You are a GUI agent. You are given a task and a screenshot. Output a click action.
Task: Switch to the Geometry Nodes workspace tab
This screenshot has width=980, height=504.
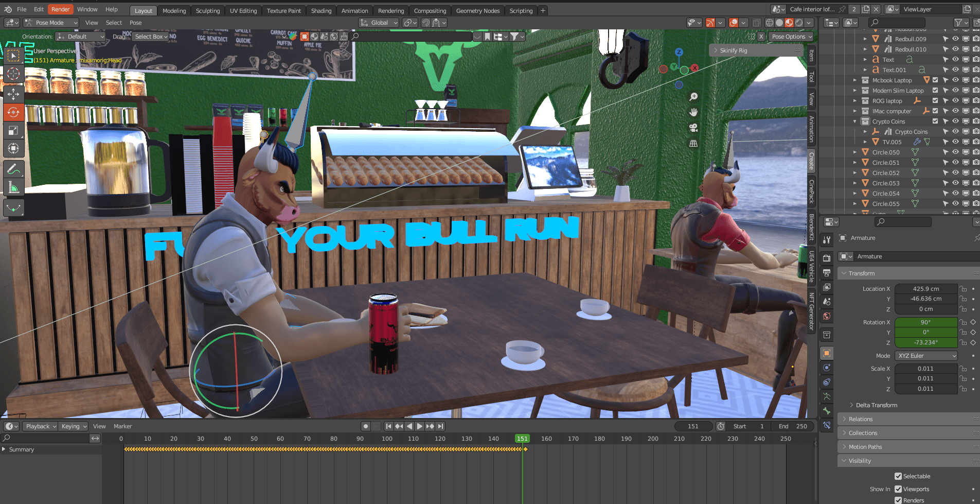pyautogui.click(x=478, y=11)
